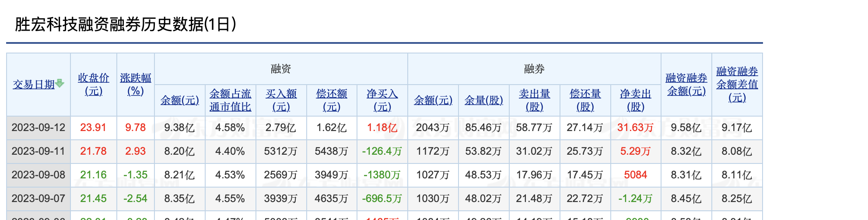868x220 pixels.
Task: Click buy amount 2.79亿
Action: pyautogui.click(x=281, y=128)
